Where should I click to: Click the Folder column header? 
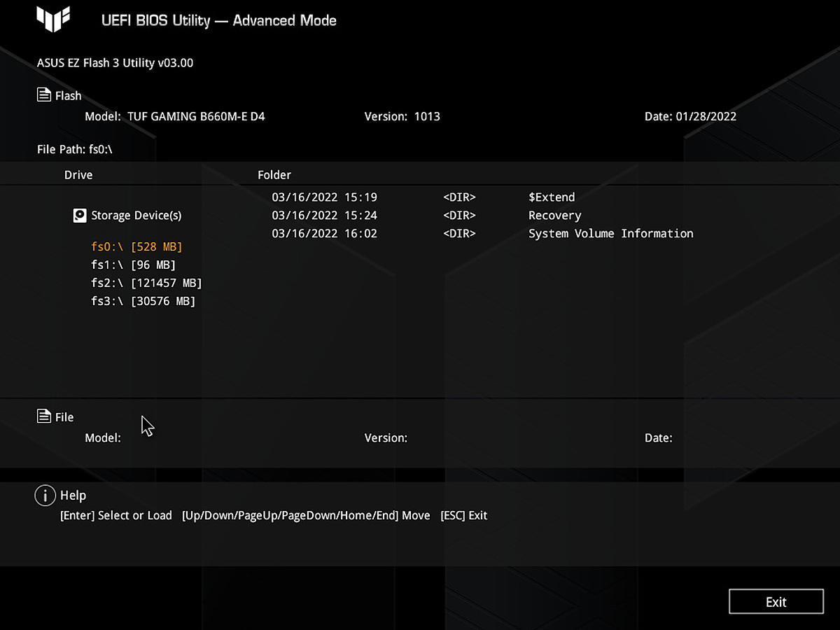point(274,175)
